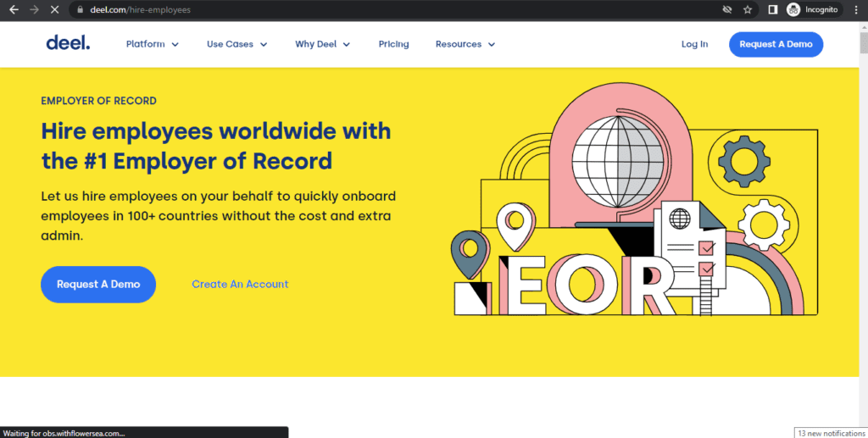Click Request A Demo in the header

coord(776,44)
